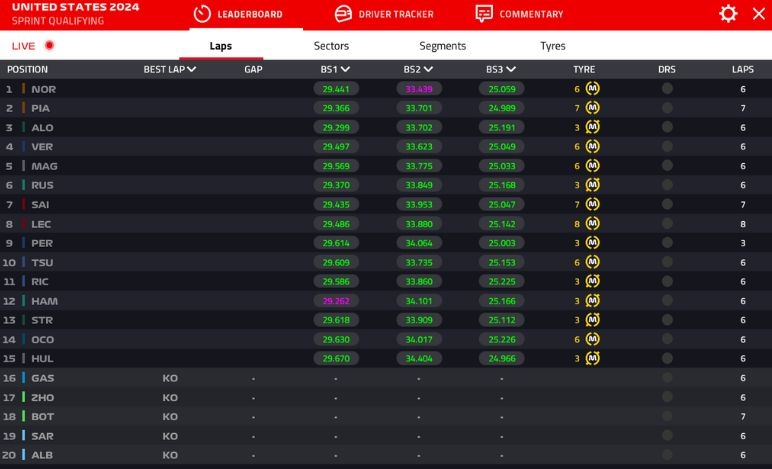Select the Segments tab

pyautogui.click(x=442, y=46)
